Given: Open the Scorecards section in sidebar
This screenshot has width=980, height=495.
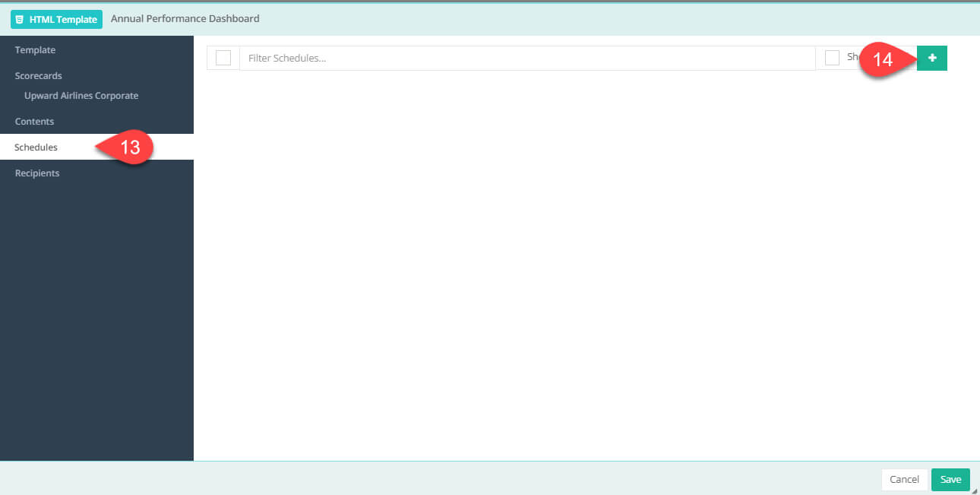Looking at the screenshot, I should pyautogui.click(x=39, y=76).
